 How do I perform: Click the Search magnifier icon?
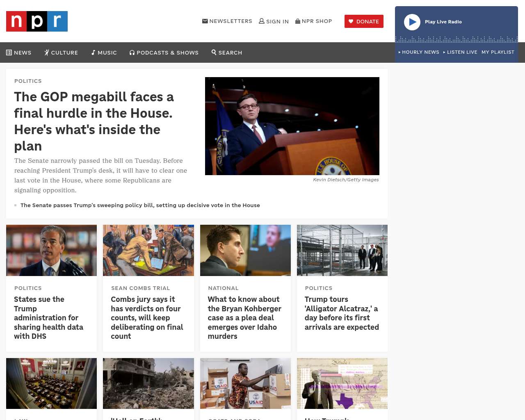click(x=214, y=52)
